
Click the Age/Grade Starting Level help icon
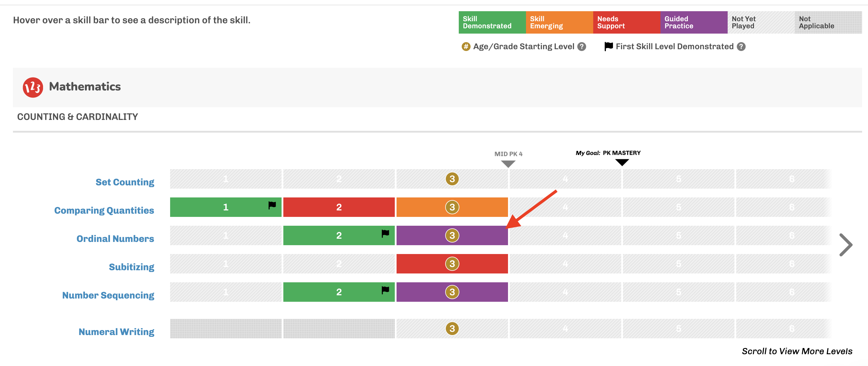(x=582, y=47)
